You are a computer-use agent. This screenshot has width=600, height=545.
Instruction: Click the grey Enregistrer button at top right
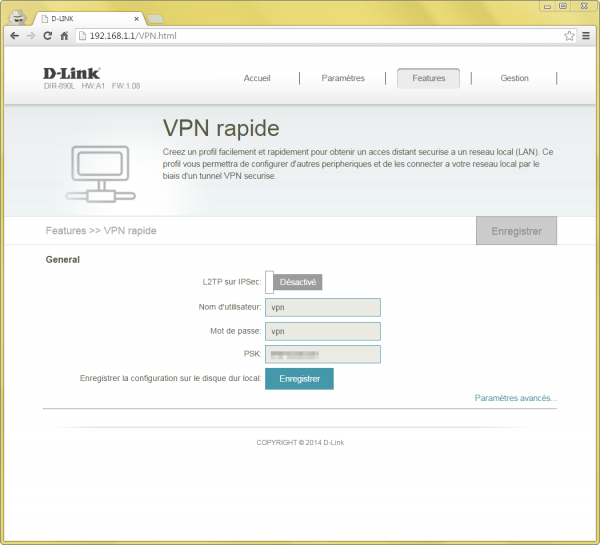point(516,231)
